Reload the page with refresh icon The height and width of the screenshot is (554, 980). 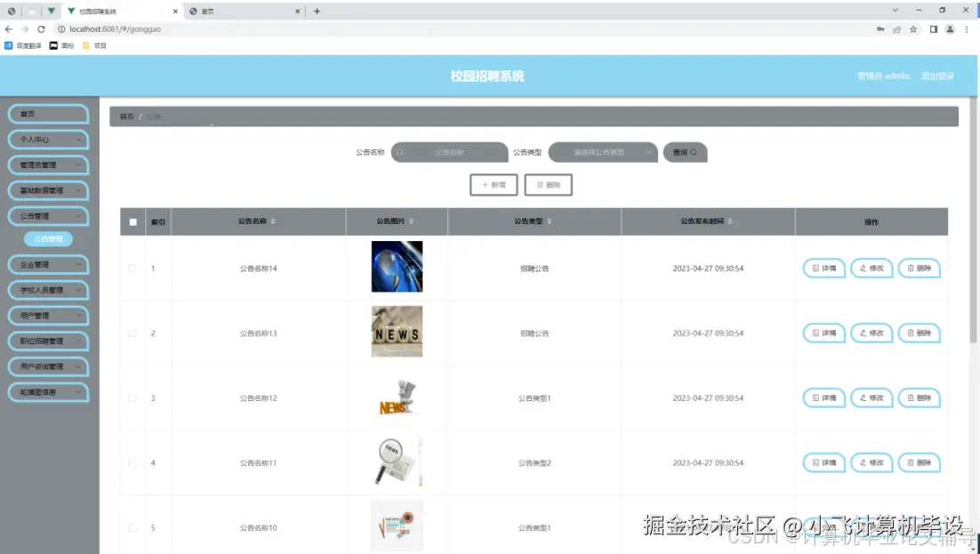[41, 29]
